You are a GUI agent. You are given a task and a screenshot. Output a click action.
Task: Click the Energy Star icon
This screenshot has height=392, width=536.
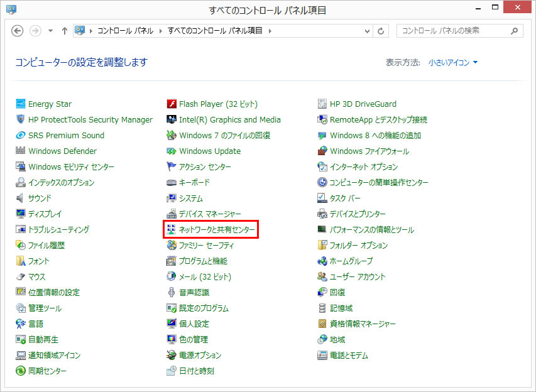[x=21, y=104]
